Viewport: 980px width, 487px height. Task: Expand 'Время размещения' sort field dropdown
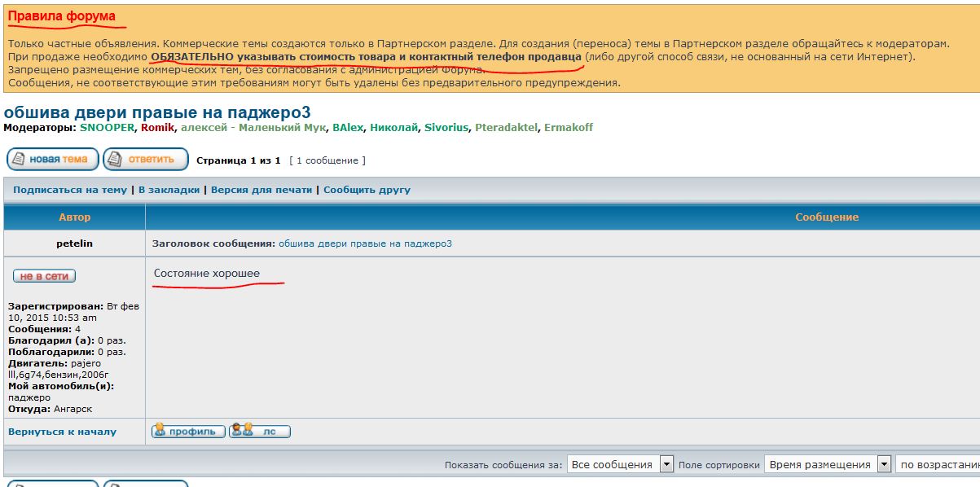828,464
